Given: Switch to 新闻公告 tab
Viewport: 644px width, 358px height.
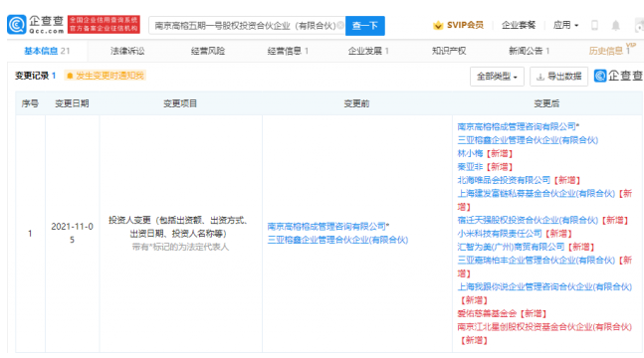Looking at the screenshot, I should coord(529,51).
